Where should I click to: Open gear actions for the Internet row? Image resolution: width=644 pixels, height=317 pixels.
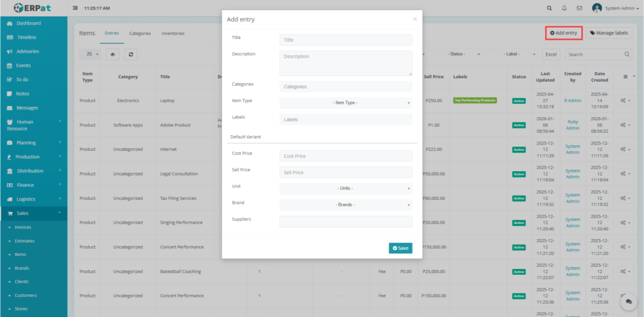[626, 150]
